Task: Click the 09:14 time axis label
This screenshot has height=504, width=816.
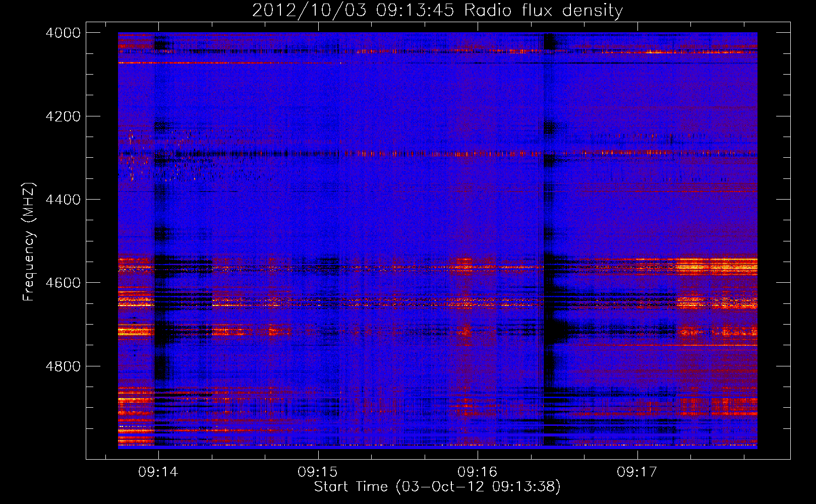Action: (x=158, y=472)
